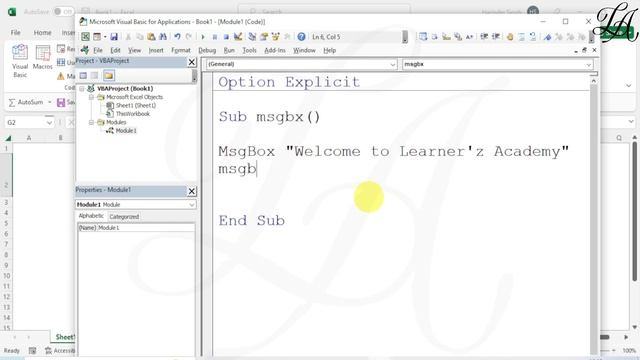
Task: Toggle Breakpoint with the hand icon
Action: [510, 37]
